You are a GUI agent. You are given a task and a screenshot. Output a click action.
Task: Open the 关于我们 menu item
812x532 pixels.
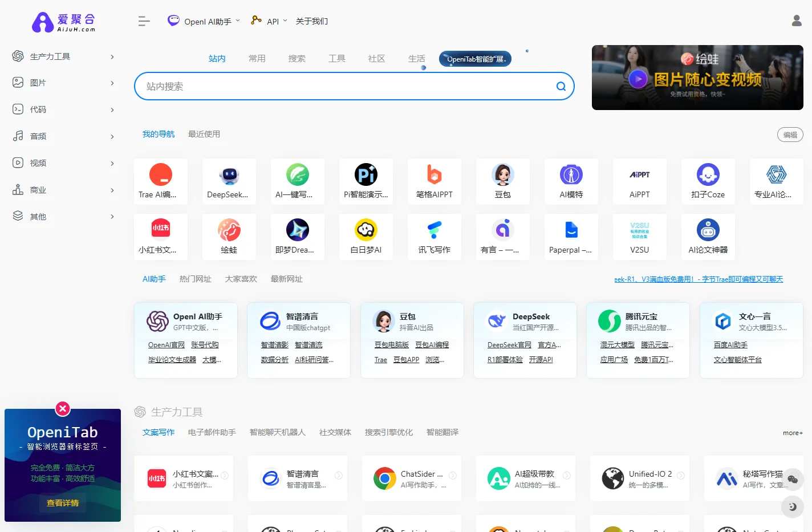pos(312,21)
